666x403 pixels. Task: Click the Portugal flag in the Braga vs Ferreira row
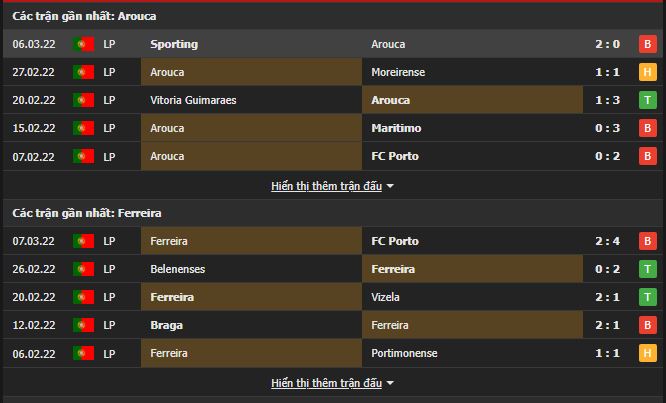pyautogui.click(x=84, y=325)
